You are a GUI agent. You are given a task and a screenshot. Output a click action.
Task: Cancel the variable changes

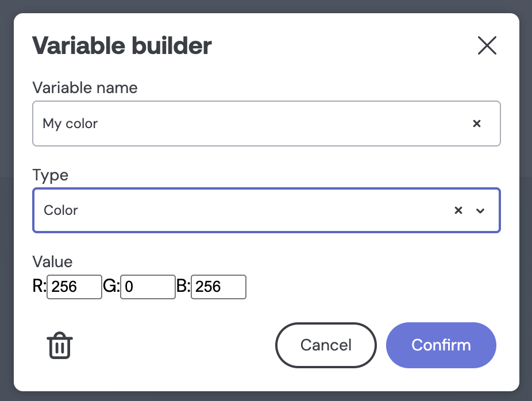pos(326,345)
